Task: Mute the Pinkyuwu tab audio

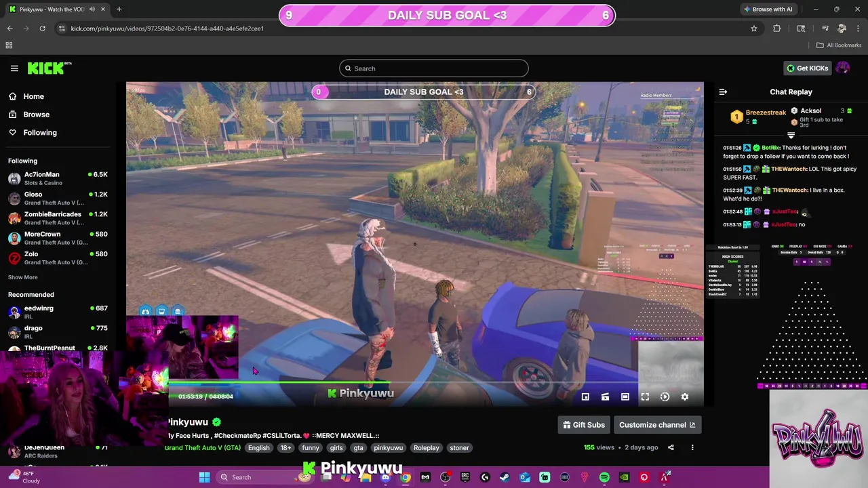Action: tap(92, 9)
